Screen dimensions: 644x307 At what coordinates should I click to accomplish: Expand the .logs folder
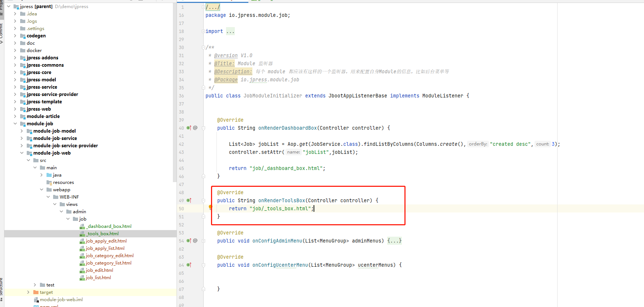click(15, 21)
